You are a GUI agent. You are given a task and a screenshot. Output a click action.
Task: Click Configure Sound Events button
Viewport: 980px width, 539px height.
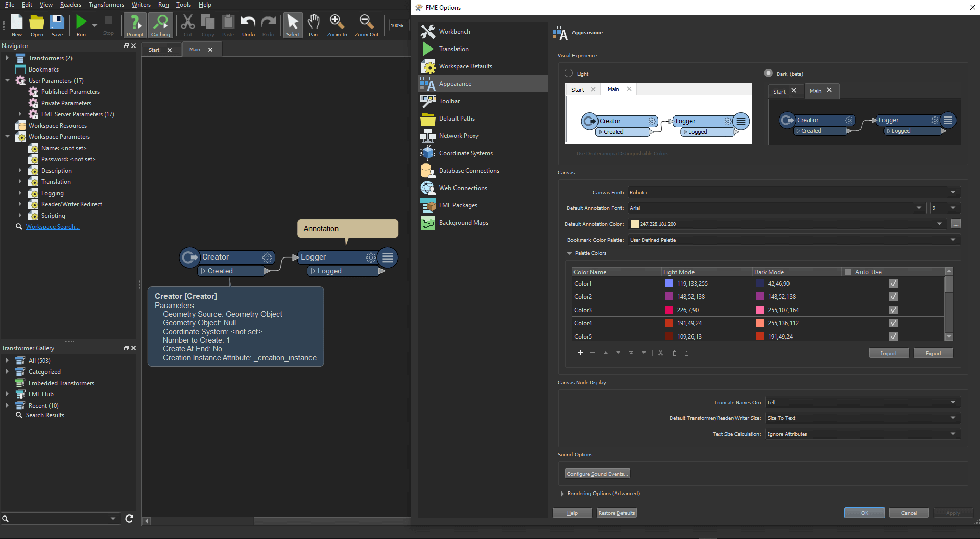click(597, 474)
